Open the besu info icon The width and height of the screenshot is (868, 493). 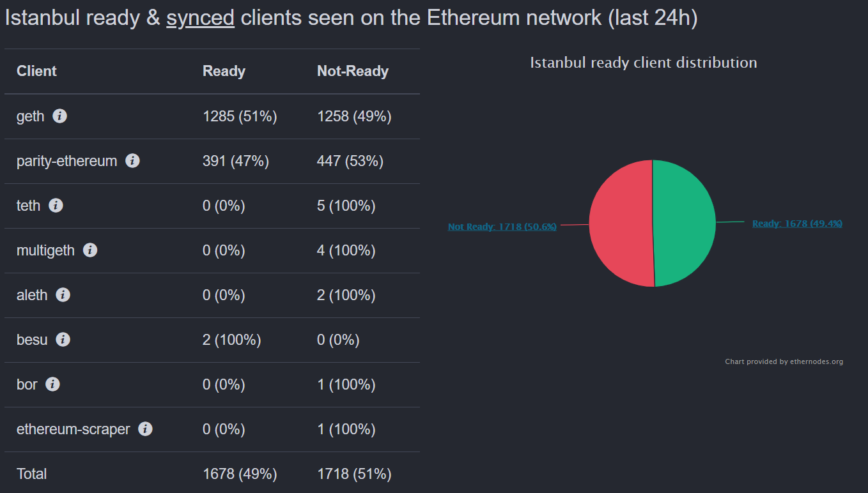pos(63,340)
